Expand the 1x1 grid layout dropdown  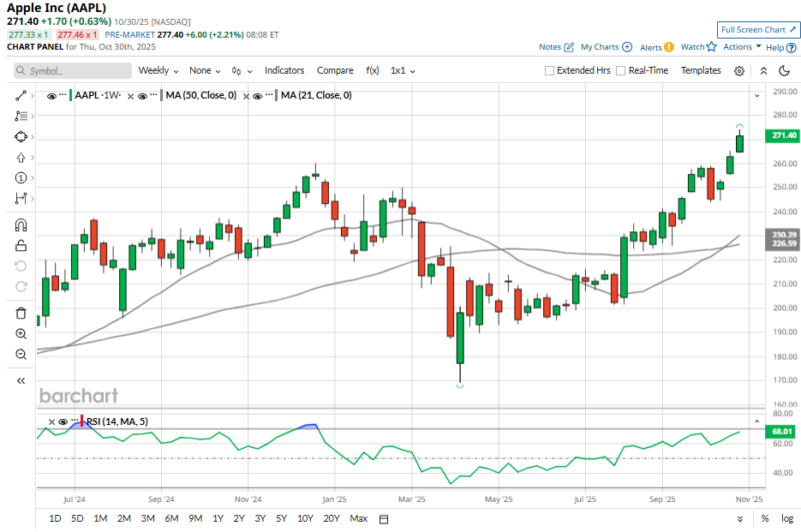pos(403,71)
